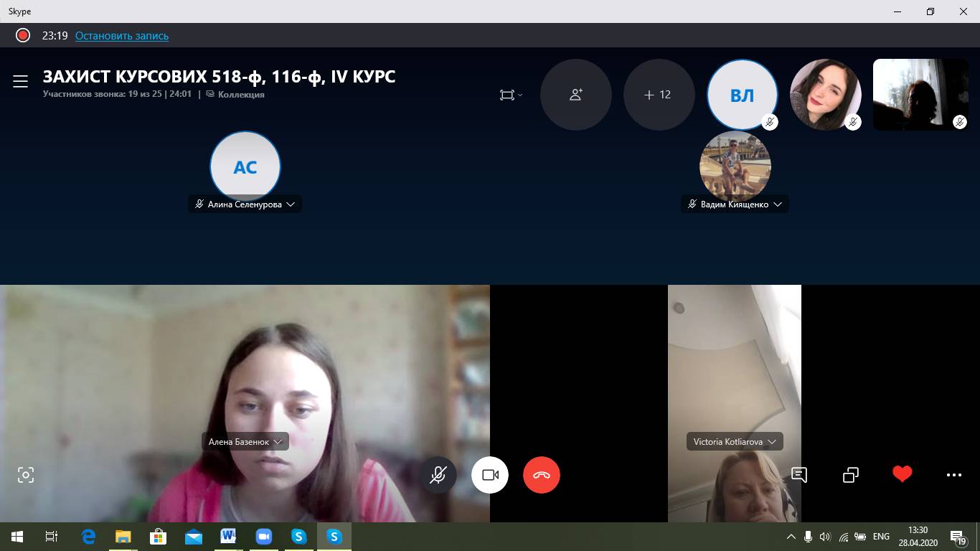Viewport: 980px width, 551px height.
Task: Click the share screen icon
Action: (x=850, y=475)
